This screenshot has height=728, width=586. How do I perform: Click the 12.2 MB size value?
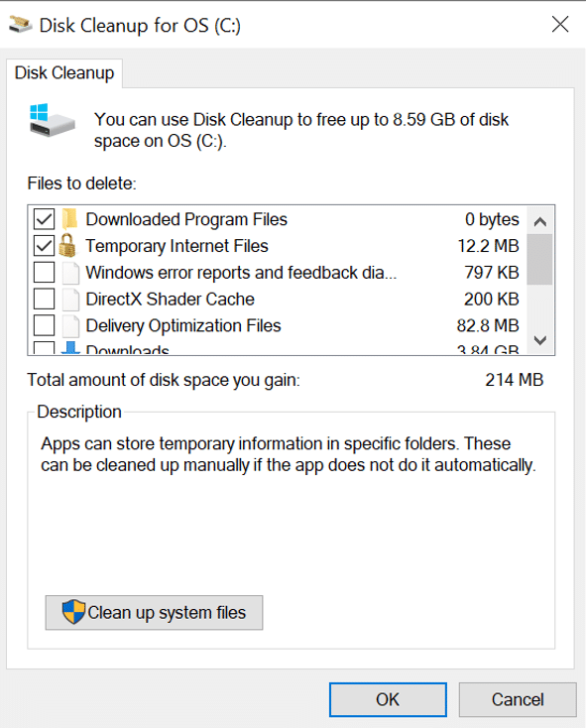tap(488, 246)
